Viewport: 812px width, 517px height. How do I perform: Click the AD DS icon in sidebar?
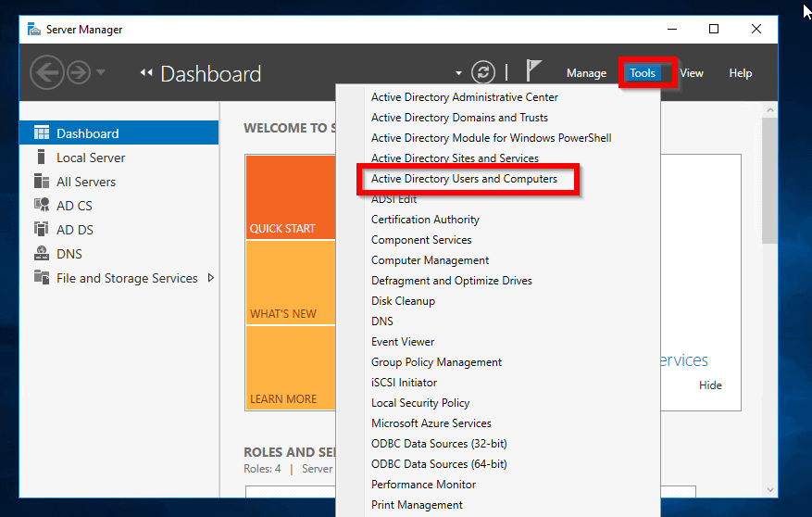[x=42, y=229]
